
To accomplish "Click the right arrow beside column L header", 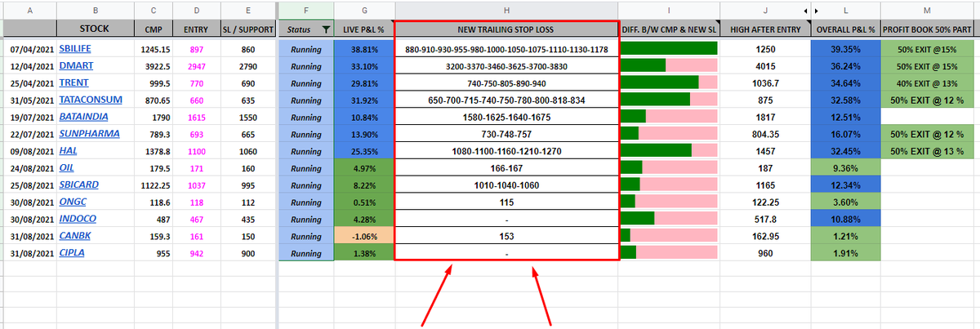I will [x=817, y=11].
